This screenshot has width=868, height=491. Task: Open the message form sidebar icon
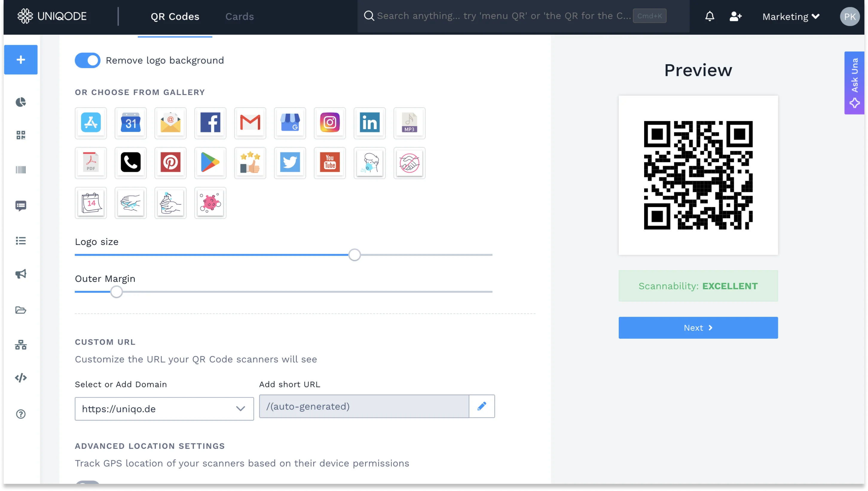point(21,206)
